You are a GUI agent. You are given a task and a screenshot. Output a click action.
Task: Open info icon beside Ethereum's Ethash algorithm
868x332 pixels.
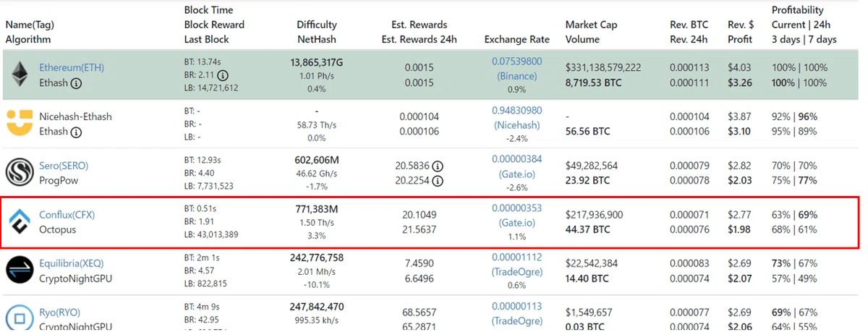pyautogui.click(x=76, y=83)
